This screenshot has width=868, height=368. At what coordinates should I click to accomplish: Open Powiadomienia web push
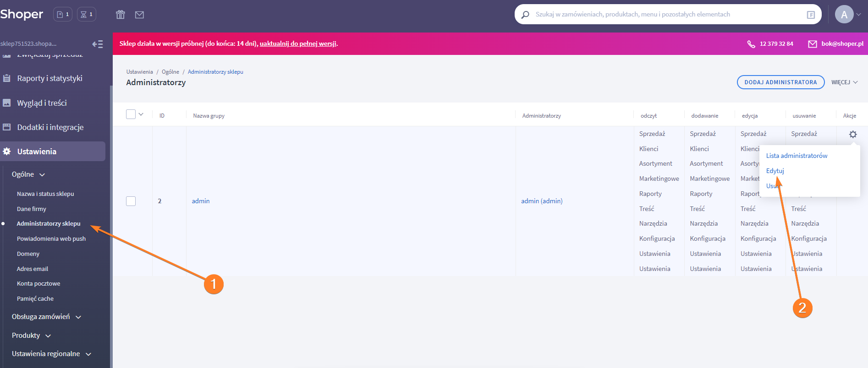[x=51, y=238]
